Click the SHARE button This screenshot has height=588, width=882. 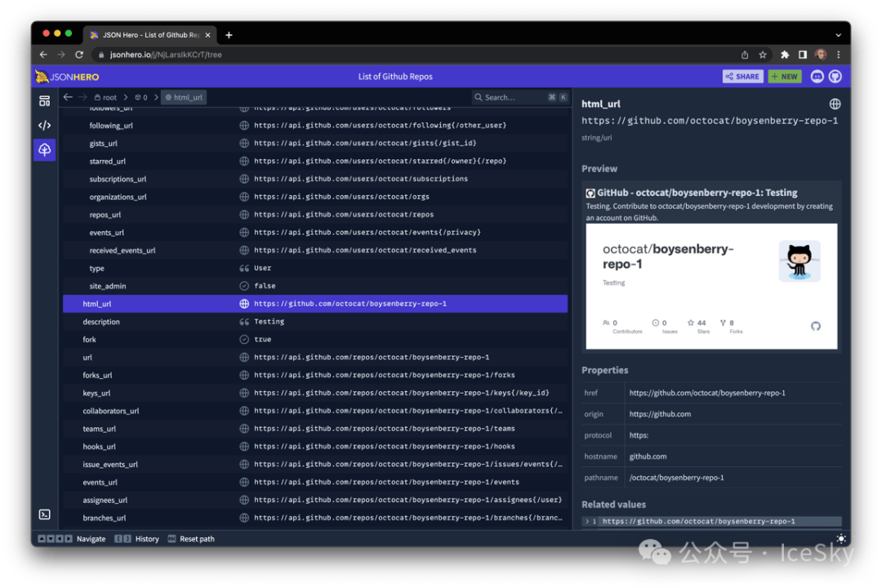pyautogui.click(x=742, y=77)
